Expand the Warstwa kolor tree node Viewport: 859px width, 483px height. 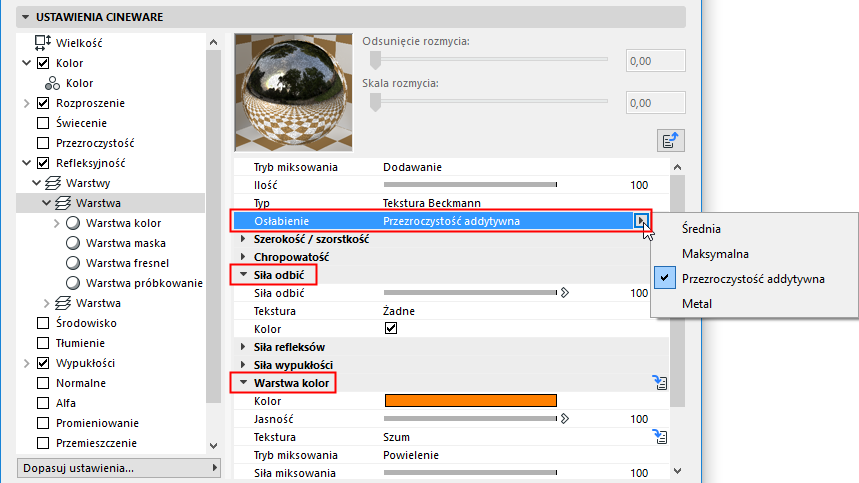pos(56,223)
